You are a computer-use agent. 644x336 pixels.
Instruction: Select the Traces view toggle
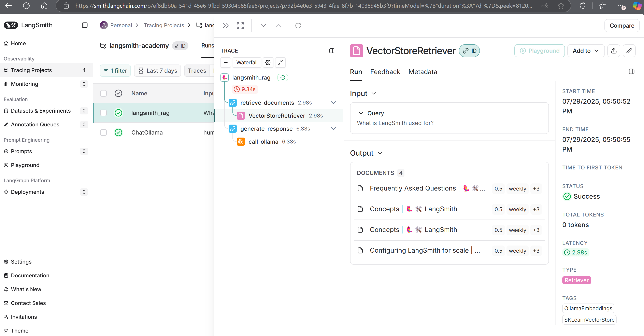(197, 71)
